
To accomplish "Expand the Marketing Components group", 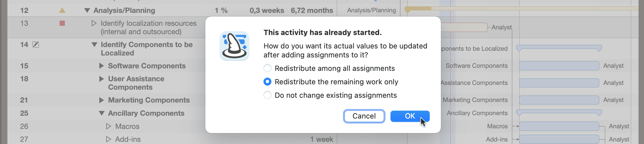I will pyautogui.click(x=102, y=100).
